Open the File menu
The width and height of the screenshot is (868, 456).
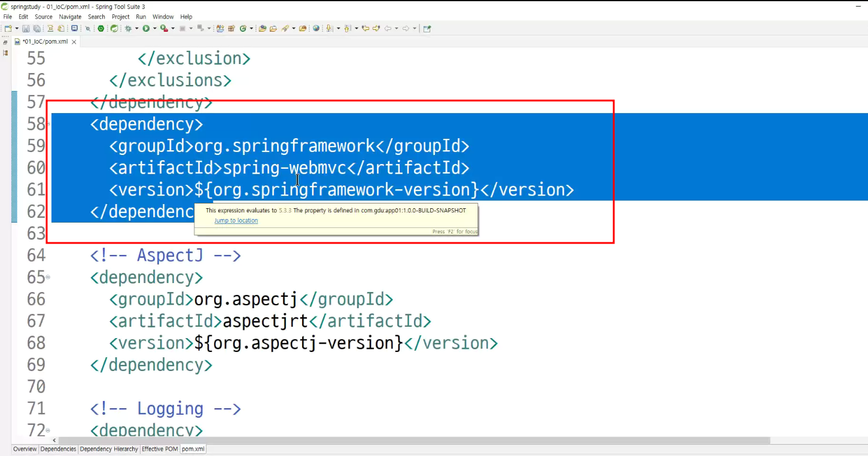pos(8,17)
